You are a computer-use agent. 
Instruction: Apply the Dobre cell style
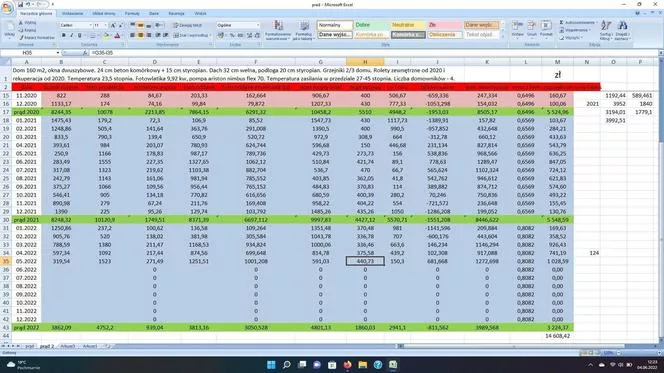[371, 25]
